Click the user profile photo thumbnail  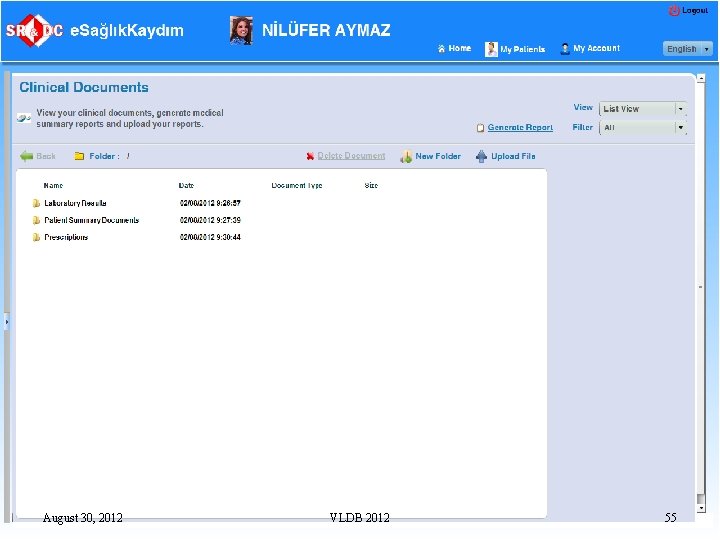coord(241,31)
